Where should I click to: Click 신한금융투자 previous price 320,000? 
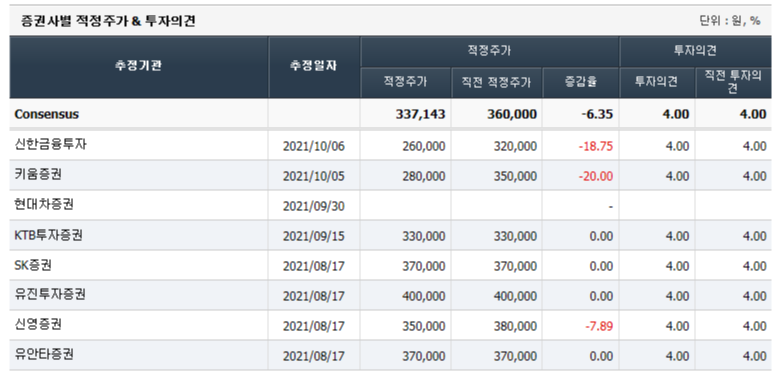[x=515, y=146]
